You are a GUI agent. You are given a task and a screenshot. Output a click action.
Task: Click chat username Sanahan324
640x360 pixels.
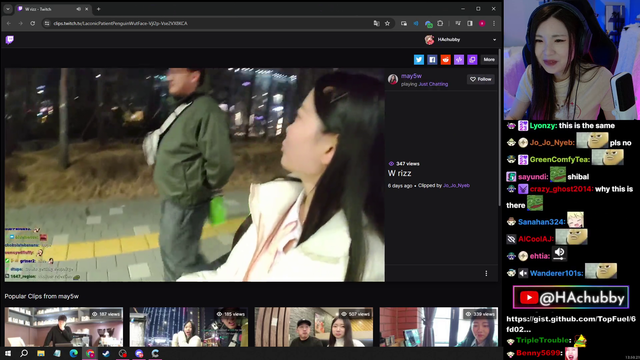coord(541,222)
